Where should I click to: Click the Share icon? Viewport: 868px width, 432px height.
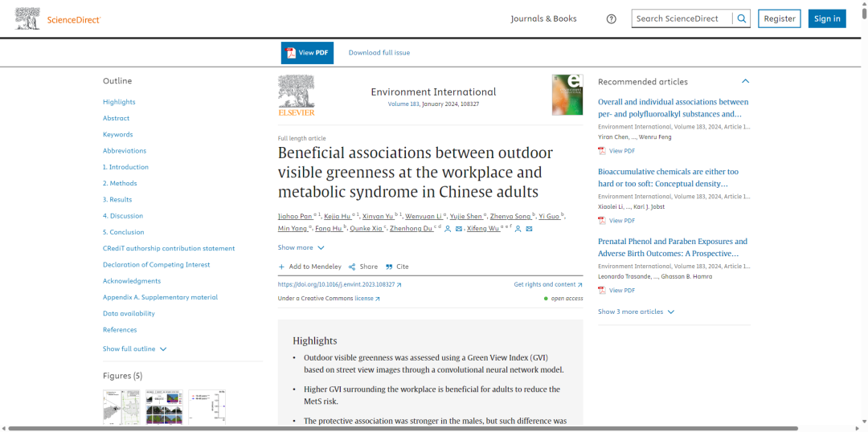(x=352, y=267)
